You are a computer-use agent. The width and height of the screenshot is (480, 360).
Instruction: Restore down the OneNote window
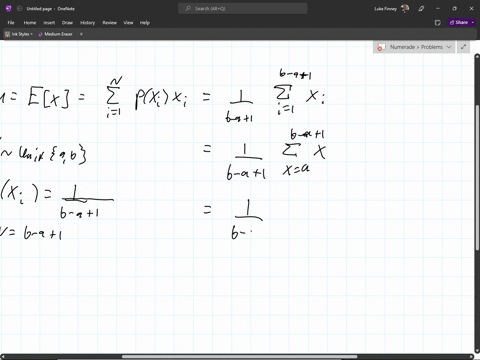[x=454, y=9]
